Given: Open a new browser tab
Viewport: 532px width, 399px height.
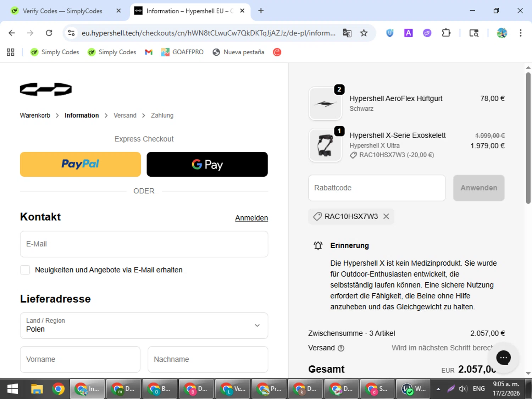Looking at the screenshot, I should [x=261, y=11].
